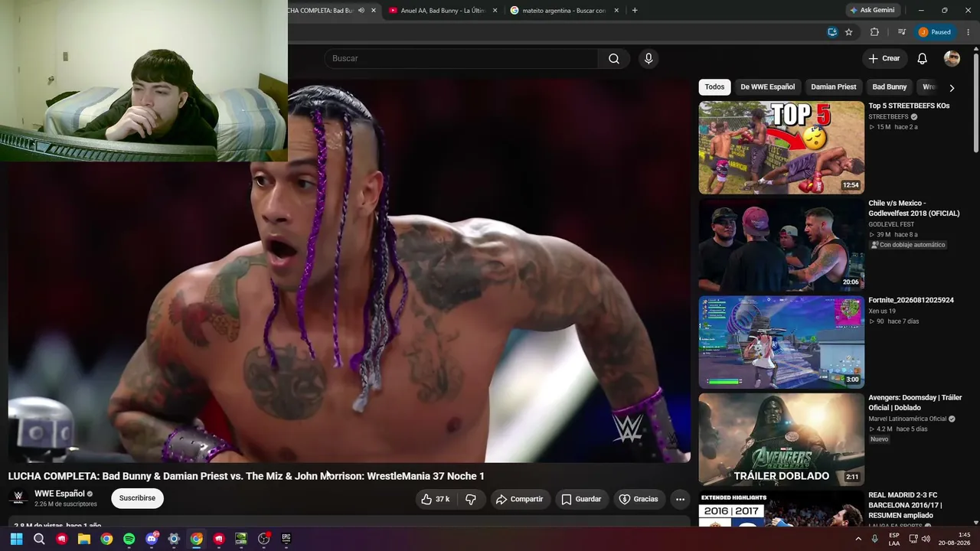This screenshot has height=551, width=980.
Task: Open the Windows Start menu
Action: click(x=16, y=539)
